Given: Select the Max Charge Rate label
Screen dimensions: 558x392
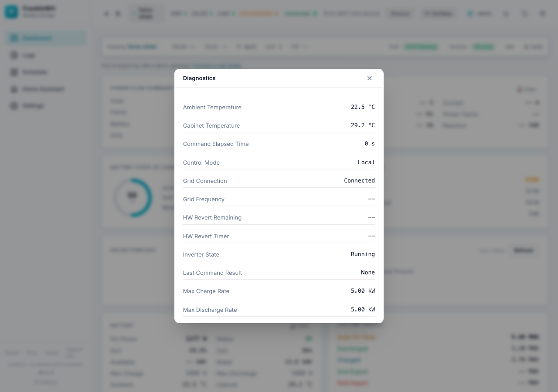Looking at the screenshot, I should pyautogui.click(x=206, y=291).
